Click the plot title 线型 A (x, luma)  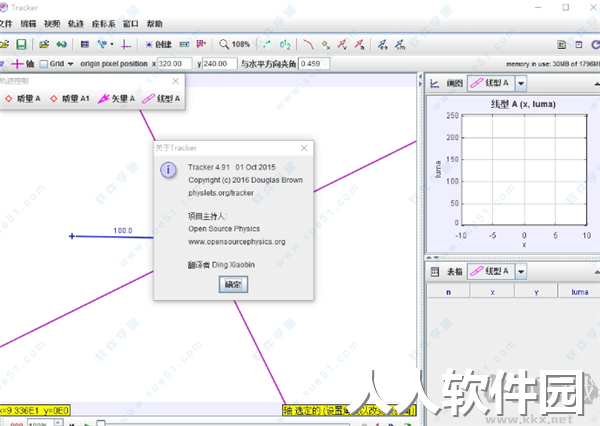tap(523, 104)
